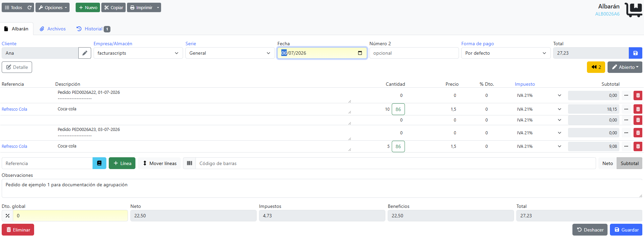Click the barcode icon beside Código de barras
This screenshot has height=245, width=644.
189,163
